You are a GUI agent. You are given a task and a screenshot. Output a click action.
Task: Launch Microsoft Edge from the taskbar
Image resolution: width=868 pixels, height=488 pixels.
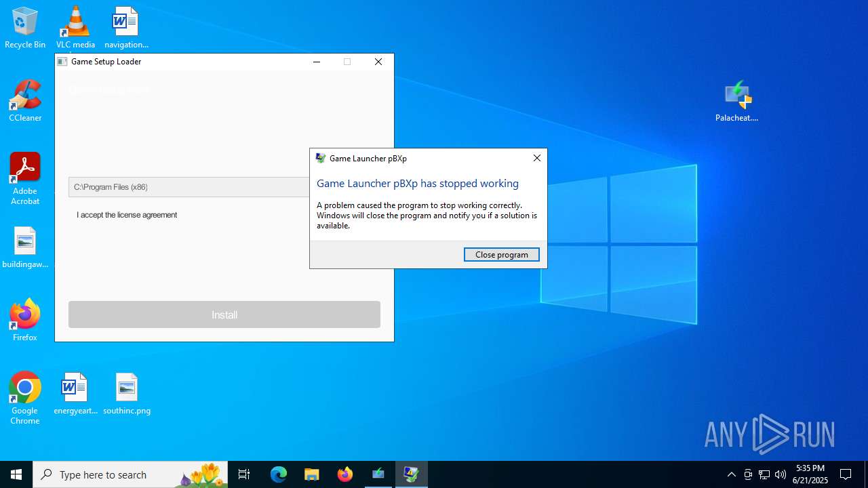(x=279, y=474)
